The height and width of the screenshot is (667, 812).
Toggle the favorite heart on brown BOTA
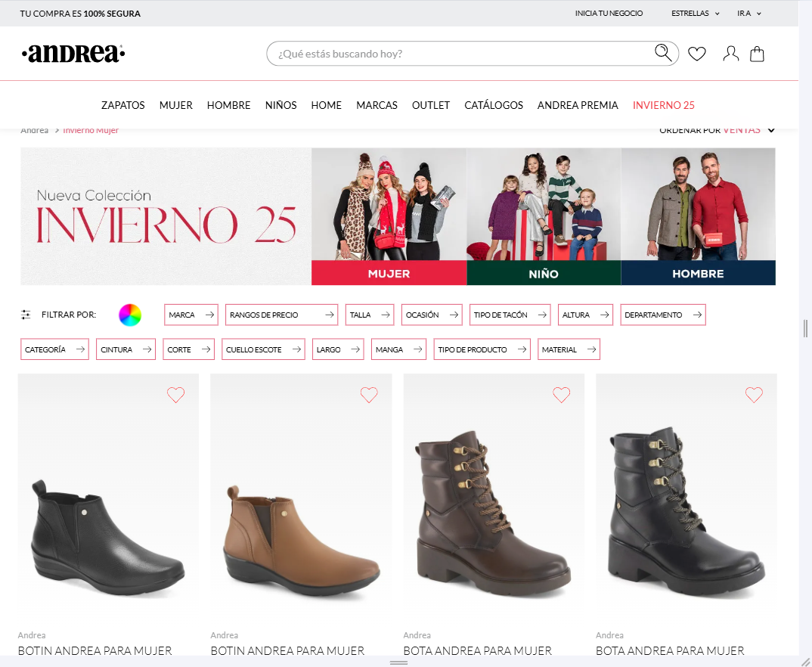tap(561, 395)
